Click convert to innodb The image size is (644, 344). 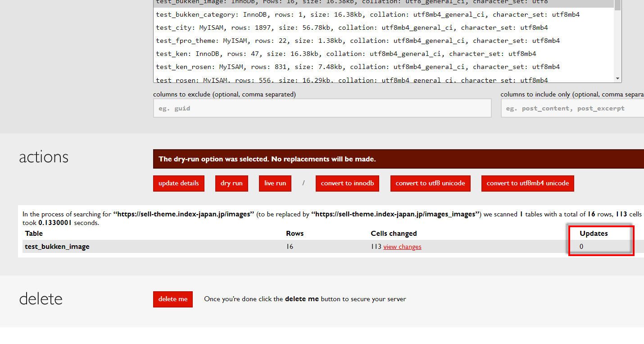pos(347,183)
